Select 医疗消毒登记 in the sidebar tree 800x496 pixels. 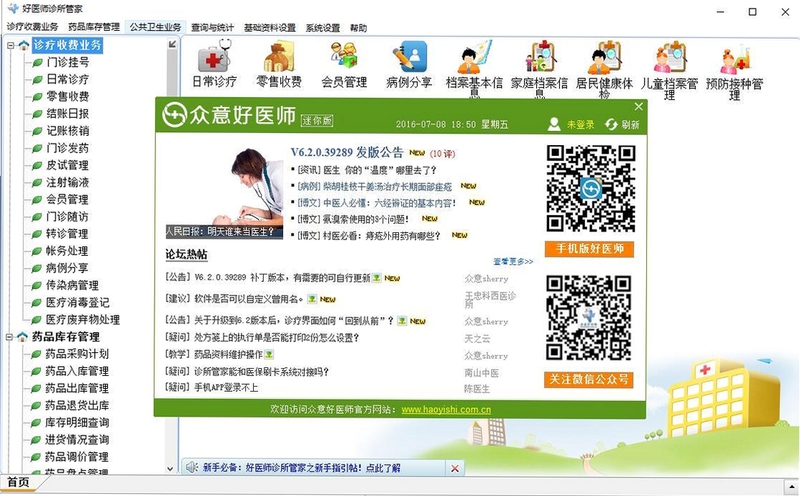point(78,302)
